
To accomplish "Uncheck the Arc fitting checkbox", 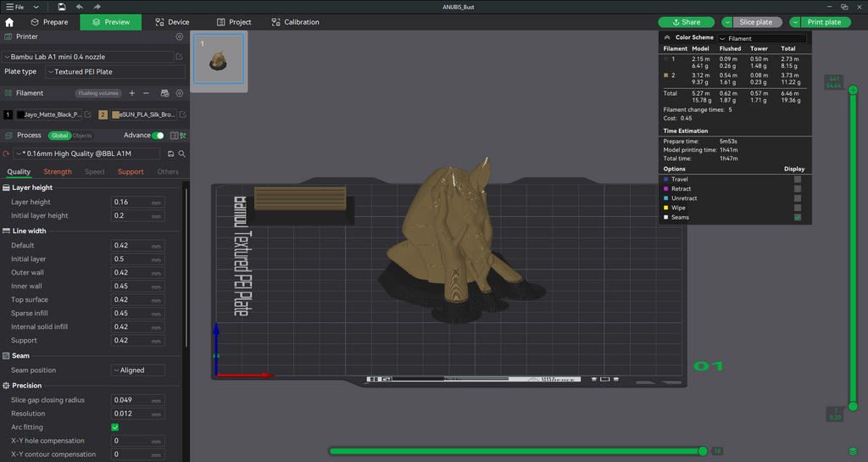I will (115, 427).
